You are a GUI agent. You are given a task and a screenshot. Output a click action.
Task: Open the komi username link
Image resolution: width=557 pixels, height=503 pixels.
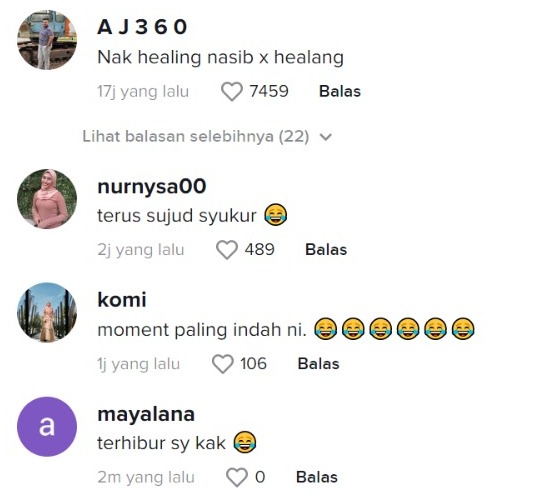click(121, 300)
